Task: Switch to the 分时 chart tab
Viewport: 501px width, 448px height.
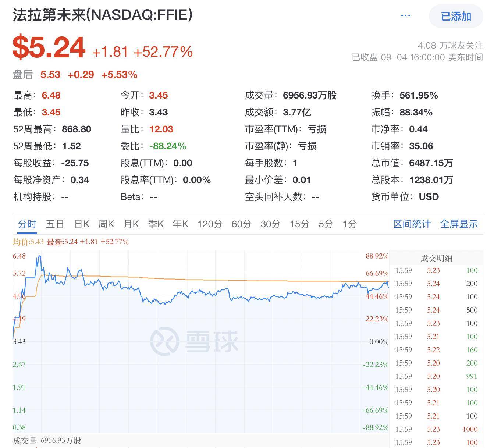Action: click(26, 224)
